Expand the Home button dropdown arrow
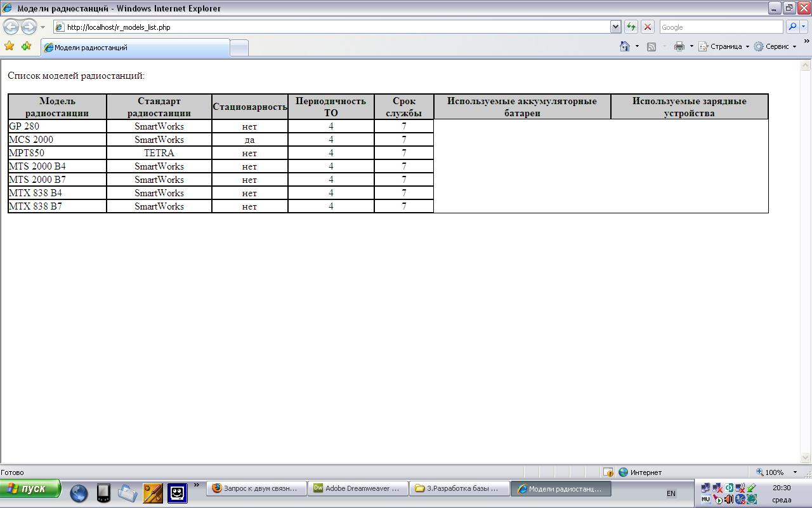The height and width of the screenshot is (508, 812). [637, 46]
